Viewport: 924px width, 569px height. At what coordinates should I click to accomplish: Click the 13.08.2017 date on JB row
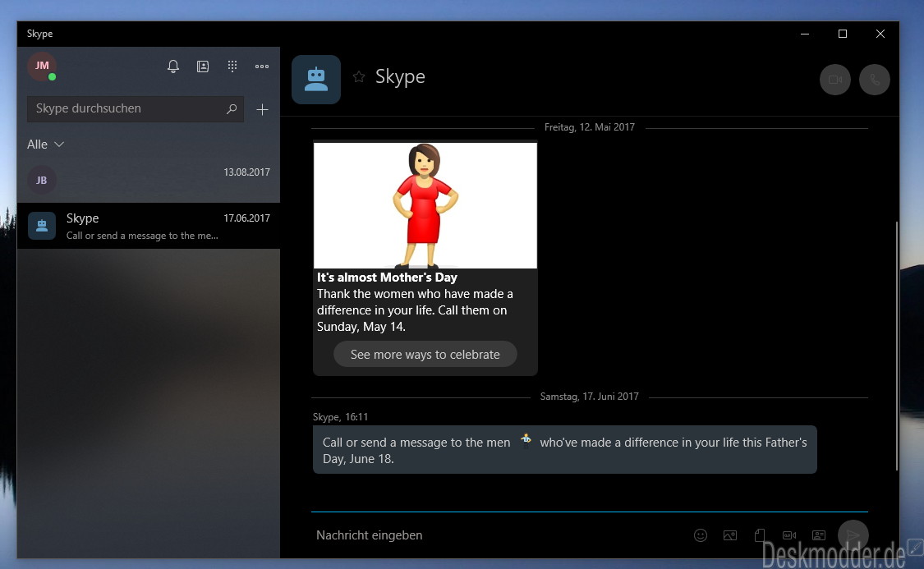tap(246, 172)
